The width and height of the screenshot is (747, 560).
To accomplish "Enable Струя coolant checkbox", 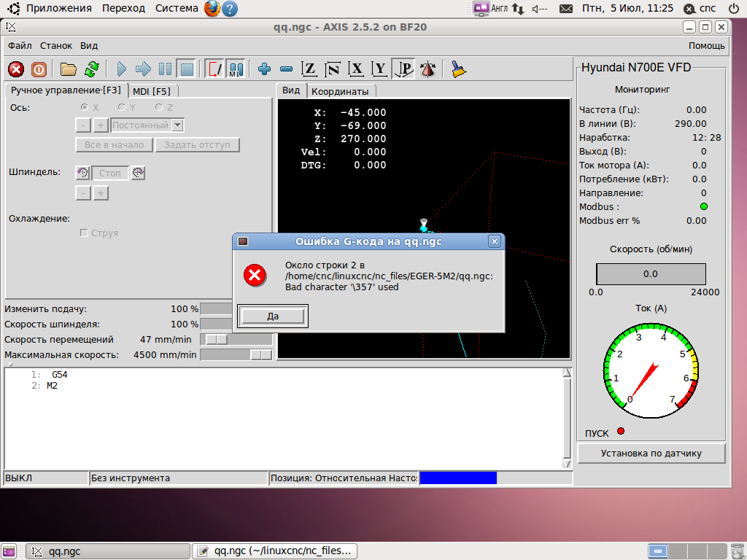I will point(85,233).
